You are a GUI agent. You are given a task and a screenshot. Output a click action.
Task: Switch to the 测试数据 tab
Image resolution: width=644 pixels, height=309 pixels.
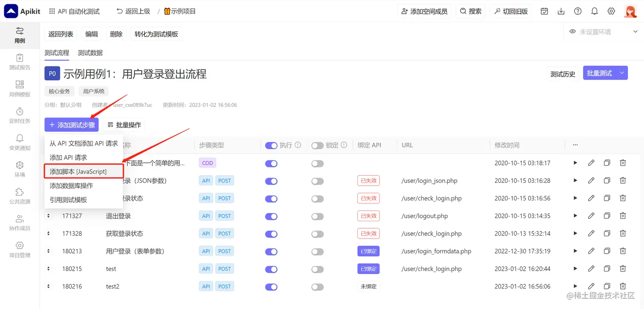pyautogui.click(x=90, y=53)
